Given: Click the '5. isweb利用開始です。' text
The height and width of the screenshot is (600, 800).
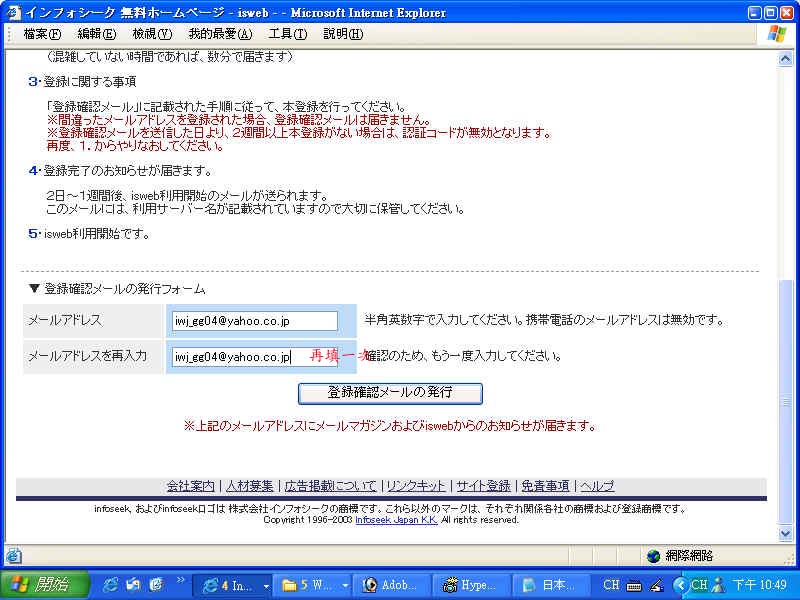Looking at the screenshot, I should [89, 234].
